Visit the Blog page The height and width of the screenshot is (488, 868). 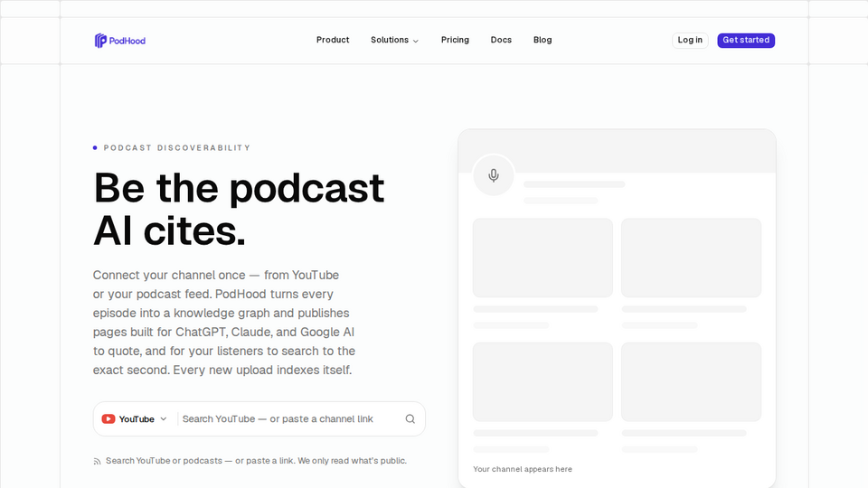coord(542,40)
